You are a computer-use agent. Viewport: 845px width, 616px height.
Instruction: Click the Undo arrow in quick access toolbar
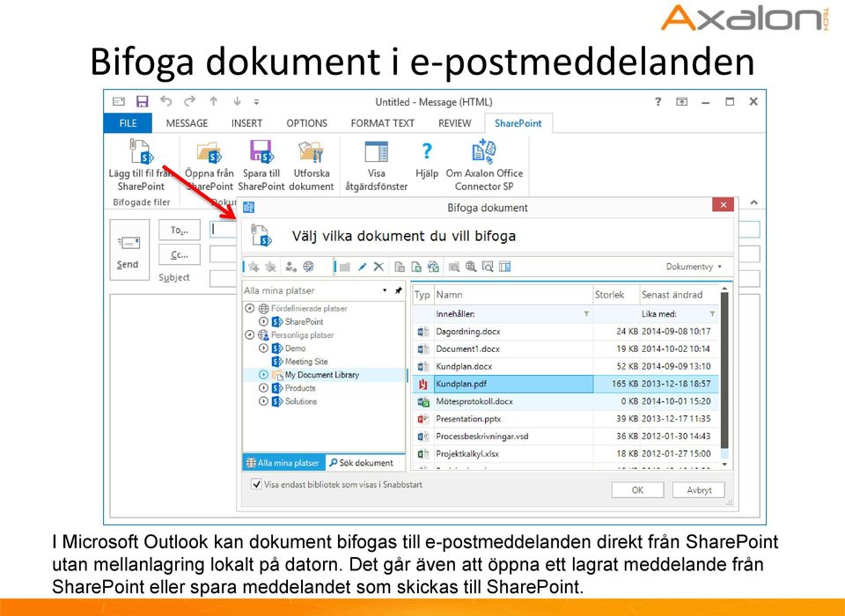166,101
